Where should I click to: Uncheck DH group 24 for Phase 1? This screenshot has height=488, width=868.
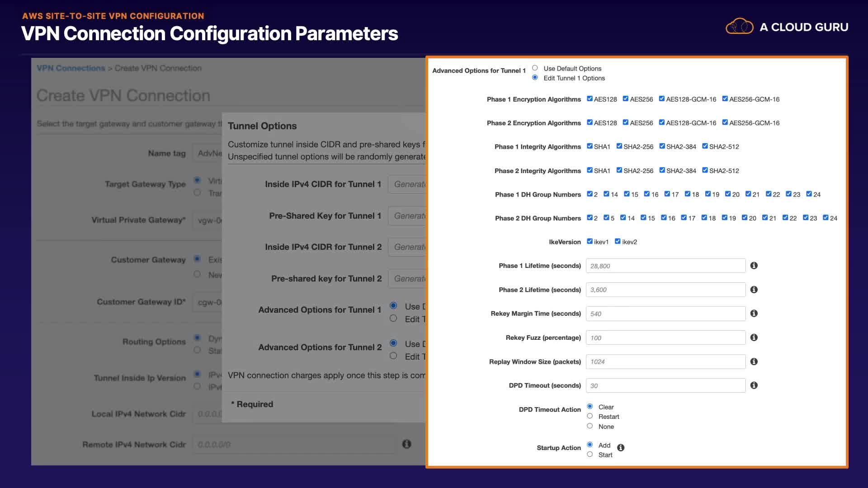click(809, 194)
